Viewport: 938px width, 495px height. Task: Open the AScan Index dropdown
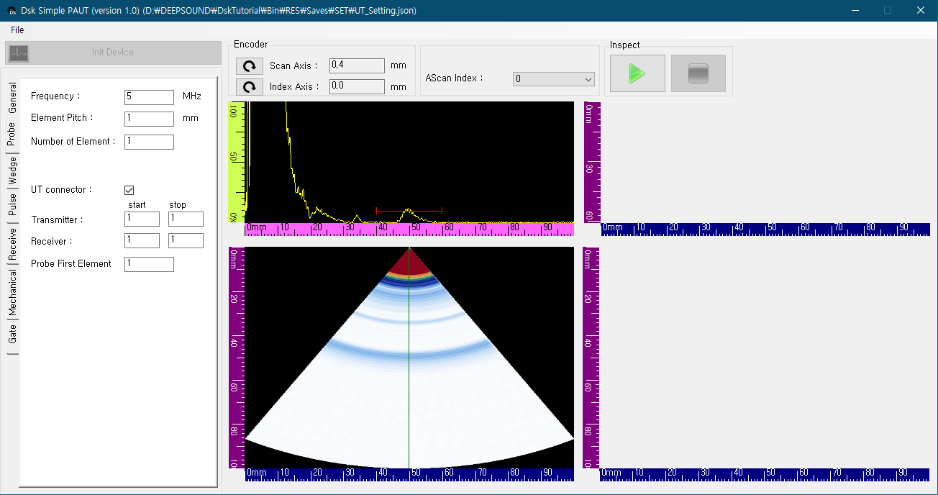(x=553, y=78)
